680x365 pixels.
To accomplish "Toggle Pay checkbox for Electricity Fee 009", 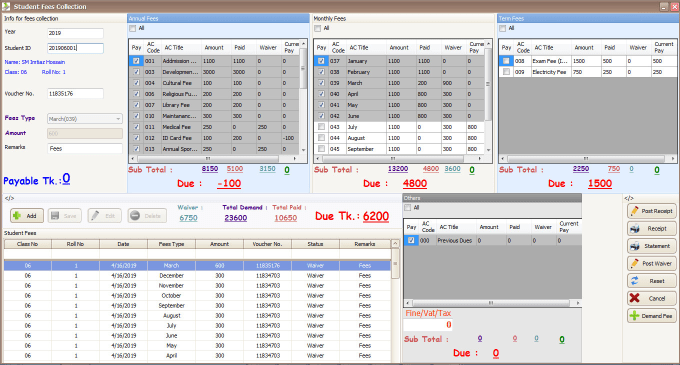I will pos(506,72).
